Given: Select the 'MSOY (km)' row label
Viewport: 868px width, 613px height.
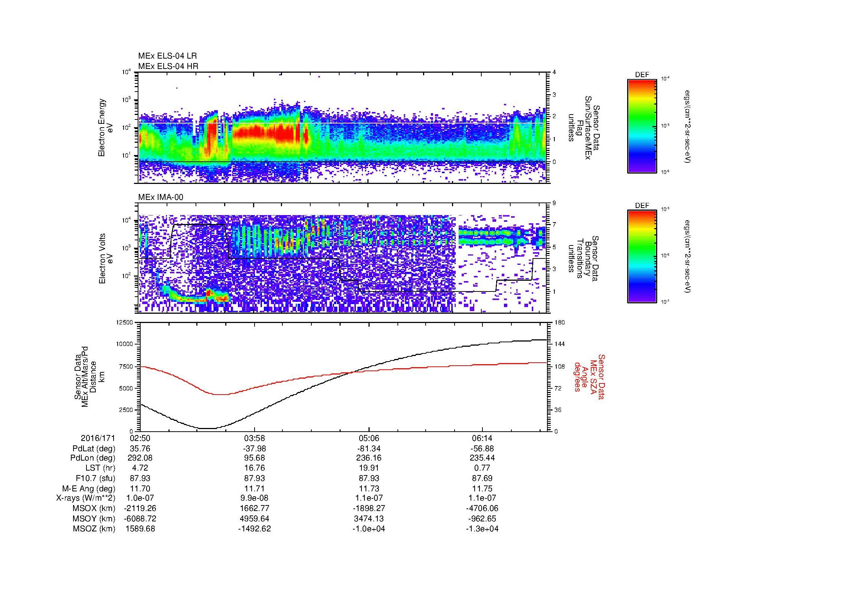Looking at the screenshot, I should point(94,518).
